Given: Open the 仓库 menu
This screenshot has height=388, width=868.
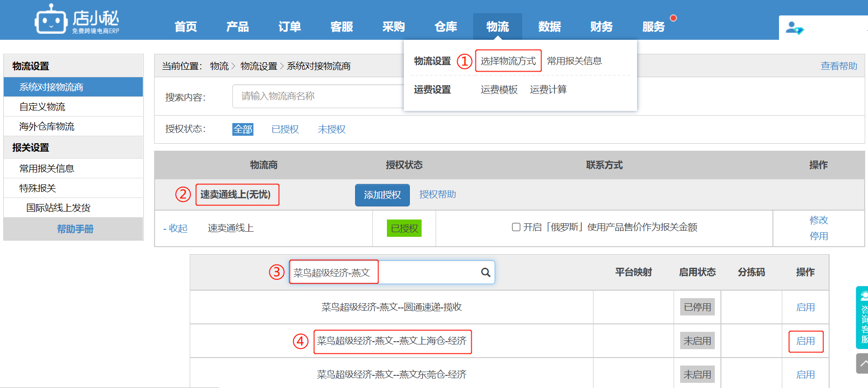Looking at the screenshot, I should tap(446, 27).
